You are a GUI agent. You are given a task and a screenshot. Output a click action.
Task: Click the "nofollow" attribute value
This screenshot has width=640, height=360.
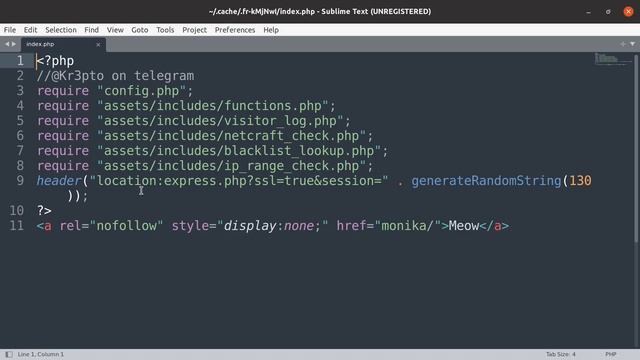click(x=127, y=226)
